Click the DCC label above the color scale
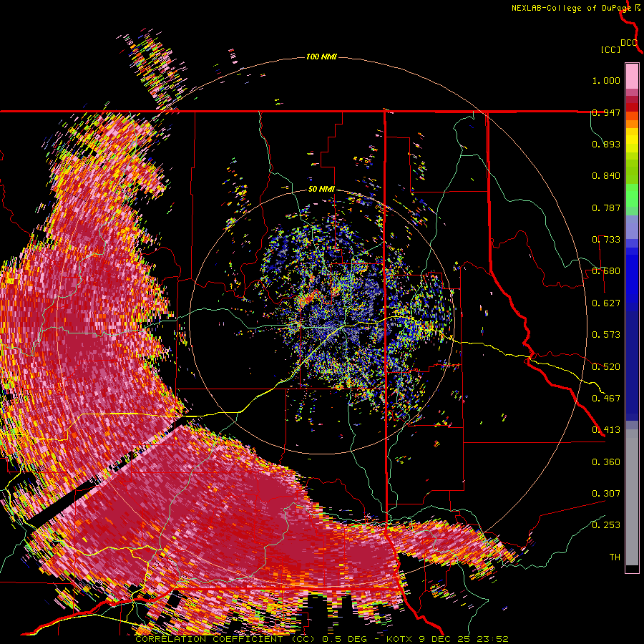Image resolution: width=644 pixels, height=644 pixels. pos(629,43)
